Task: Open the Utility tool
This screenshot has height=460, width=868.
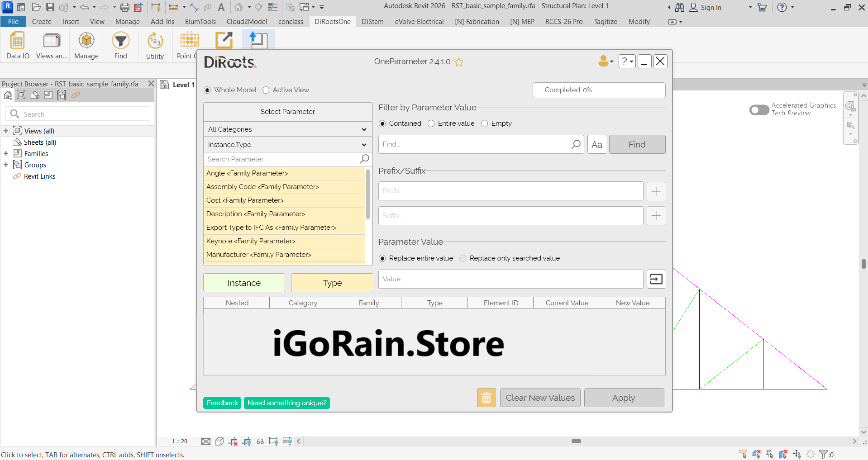Action: coord(154,45)
